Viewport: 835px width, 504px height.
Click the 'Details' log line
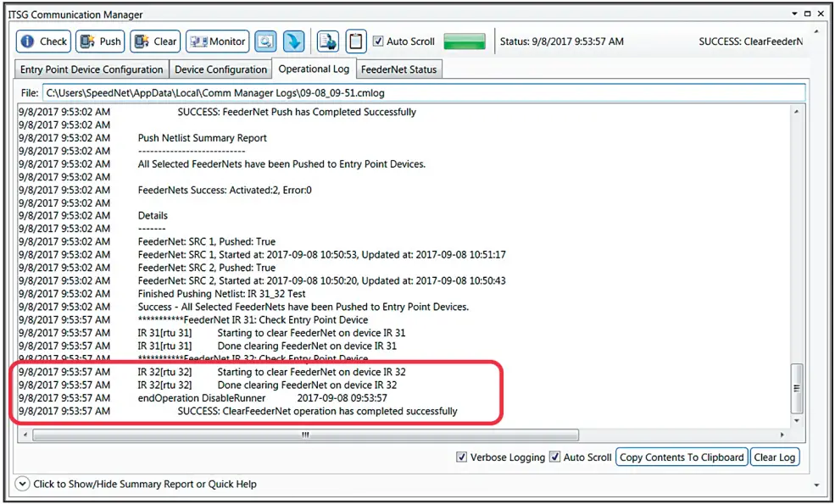(153, 215)
